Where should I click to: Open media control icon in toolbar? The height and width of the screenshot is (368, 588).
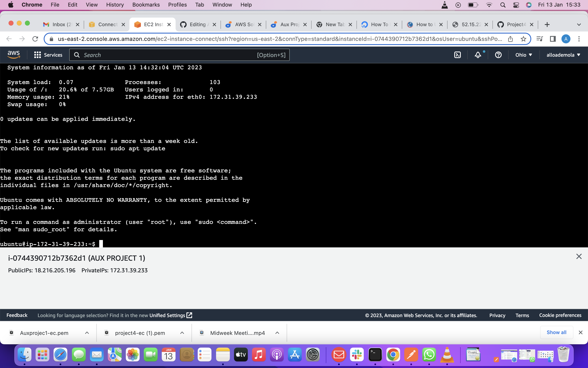pyautogui.click(x=539, y=39)
